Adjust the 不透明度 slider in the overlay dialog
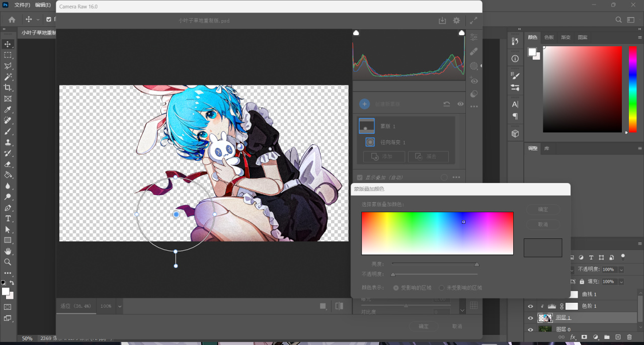644x345 pixels. [x=393, y=275]
